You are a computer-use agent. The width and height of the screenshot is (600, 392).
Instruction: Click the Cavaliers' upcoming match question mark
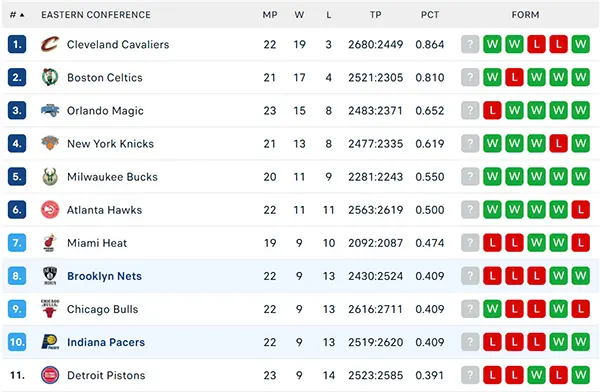tap(470, 44)
